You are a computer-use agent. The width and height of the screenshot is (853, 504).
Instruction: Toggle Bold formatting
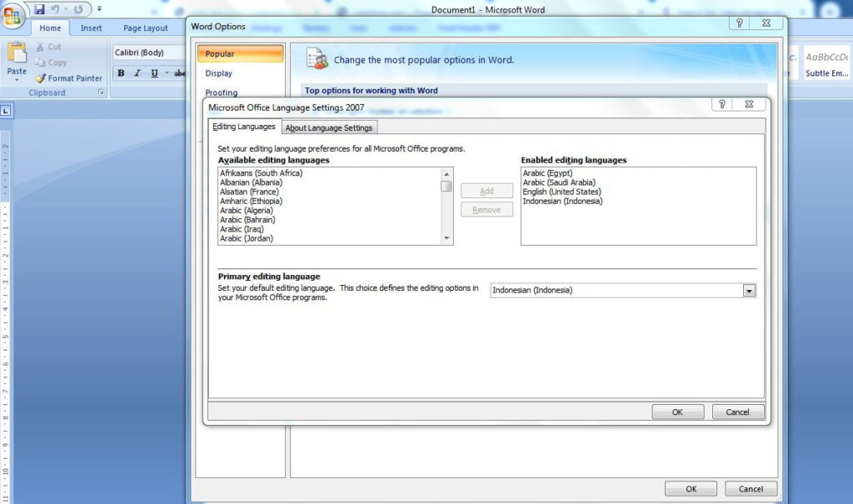[x=121, y=73]
